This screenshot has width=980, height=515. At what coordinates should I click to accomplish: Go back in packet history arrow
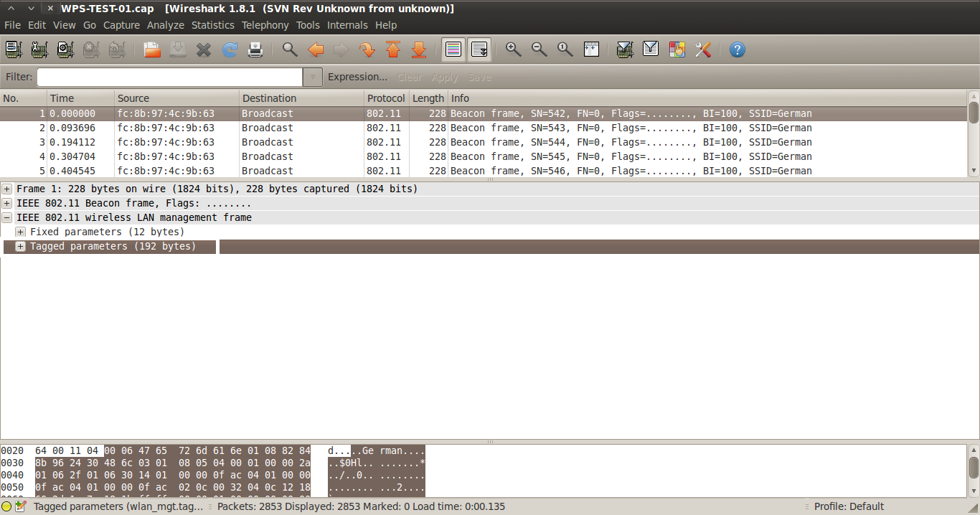tap(316, 49)
